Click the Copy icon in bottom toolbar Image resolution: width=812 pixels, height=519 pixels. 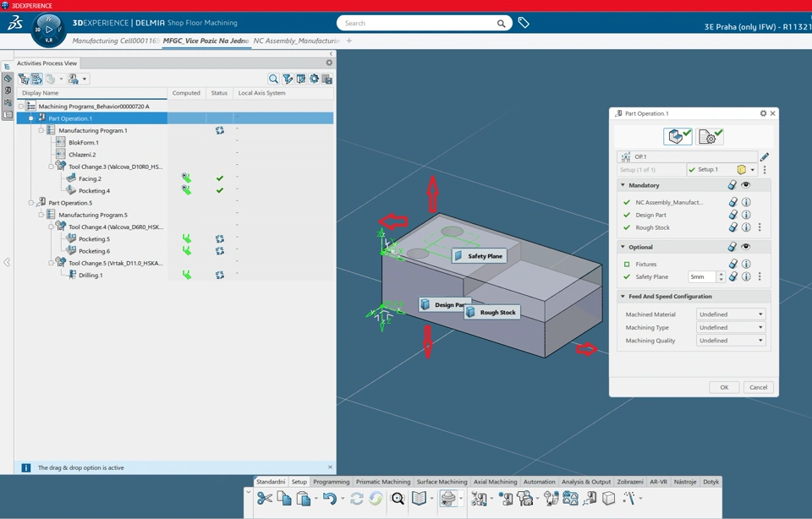[x=284, y=499]
